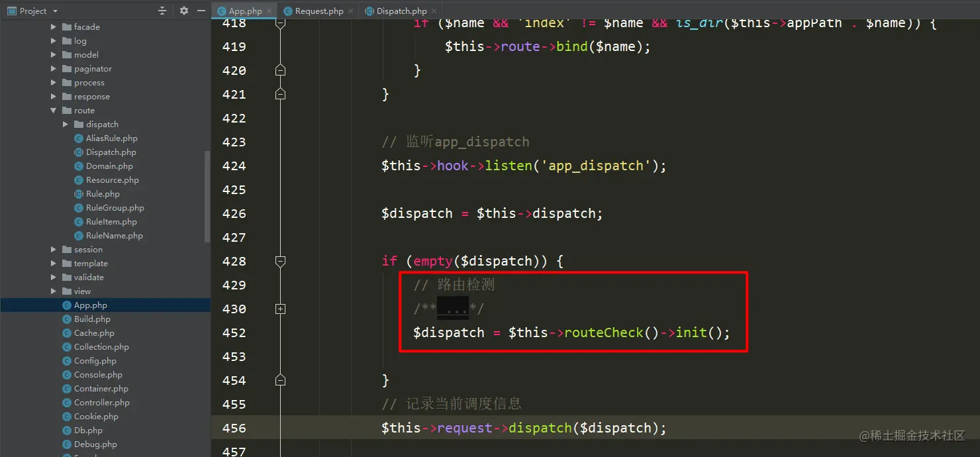Expand the response folder
980x457 pixels.
54,97
